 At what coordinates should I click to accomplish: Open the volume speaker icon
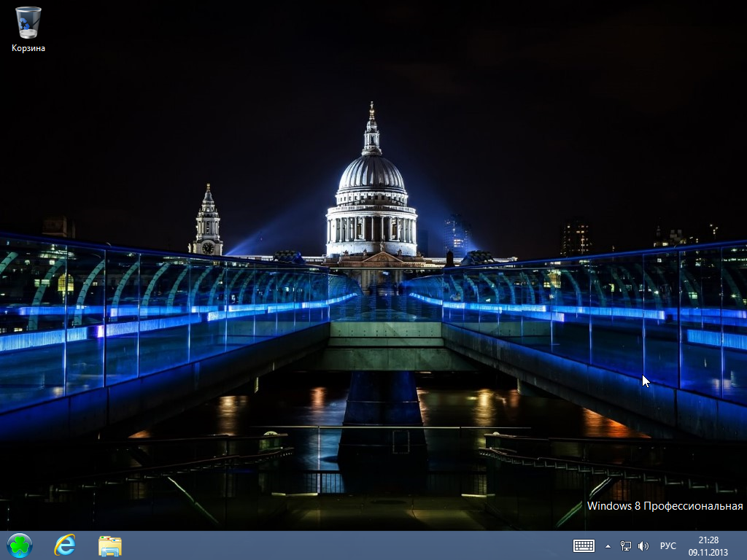pos(643,546)
